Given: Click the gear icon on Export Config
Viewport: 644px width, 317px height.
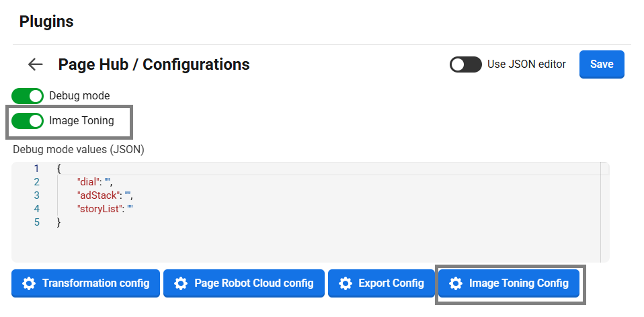Looking at the screenshot, I should (x=345, y=283).
